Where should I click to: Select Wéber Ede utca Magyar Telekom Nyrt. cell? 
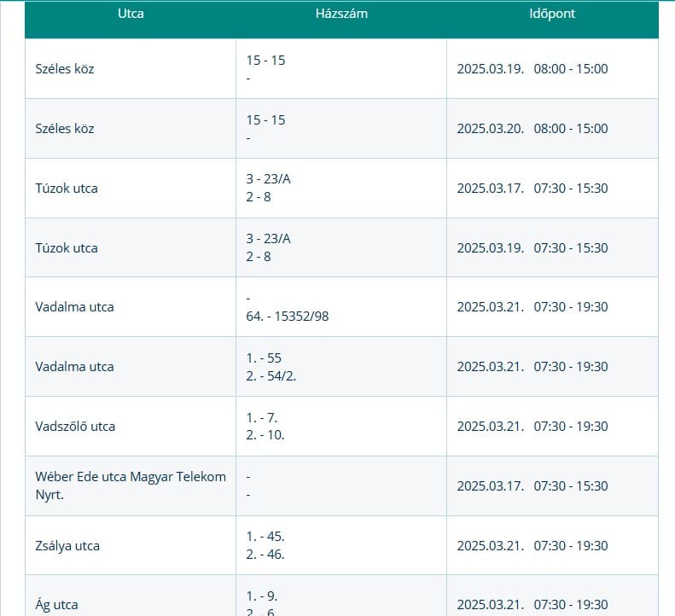pos(131,485)
